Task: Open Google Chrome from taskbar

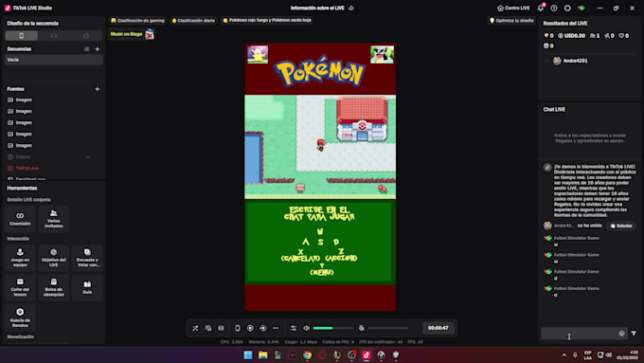Action: 307,355
